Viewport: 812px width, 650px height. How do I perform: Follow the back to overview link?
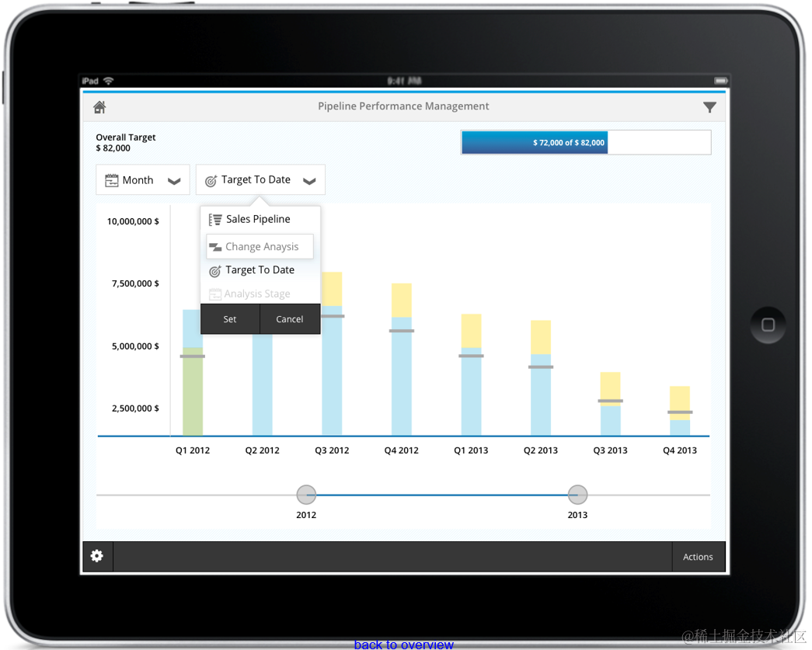coord(404,645)
